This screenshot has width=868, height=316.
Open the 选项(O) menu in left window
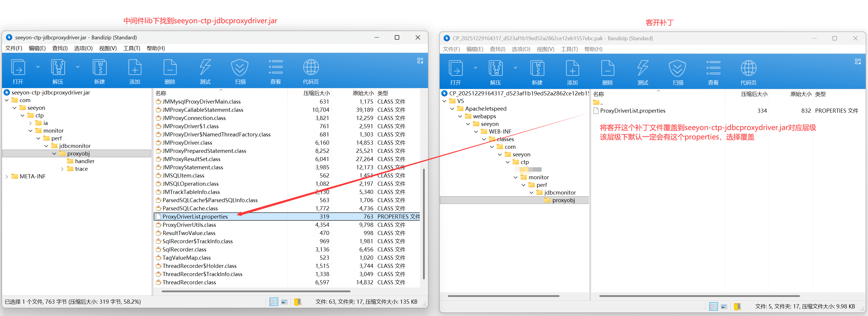[83, 48]
